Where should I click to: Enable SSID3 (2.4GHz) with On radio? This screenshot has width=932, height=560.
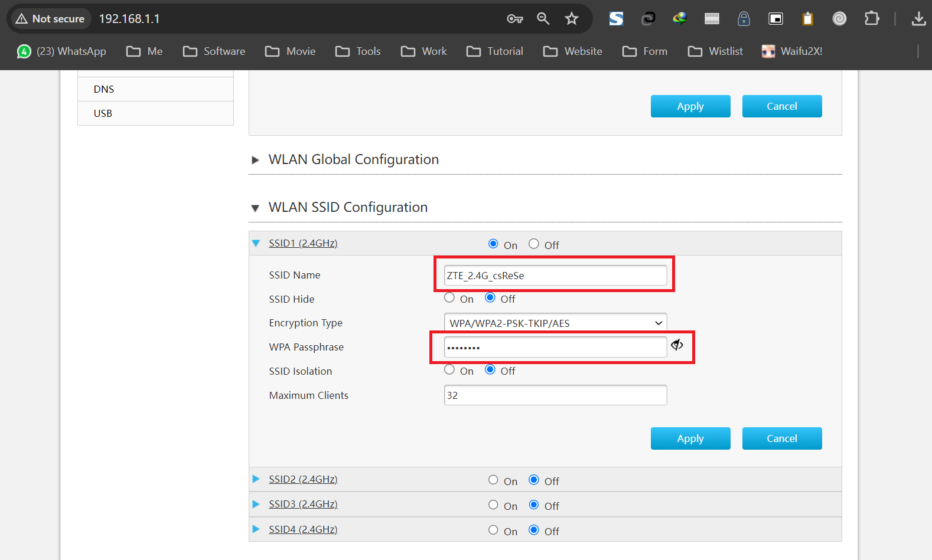coord(493,505)
